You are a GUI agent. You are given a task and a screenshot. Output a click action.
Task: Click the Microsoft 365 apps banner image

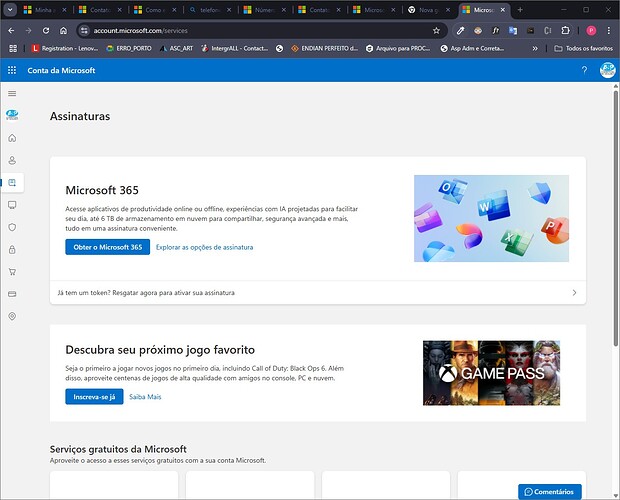tap(491, 218)
